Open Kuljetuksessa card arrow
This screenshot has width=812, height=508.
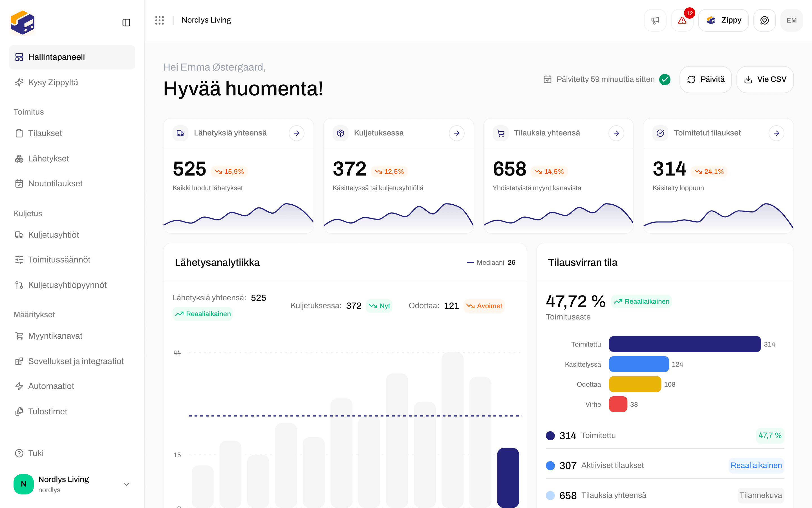[457, 133]
